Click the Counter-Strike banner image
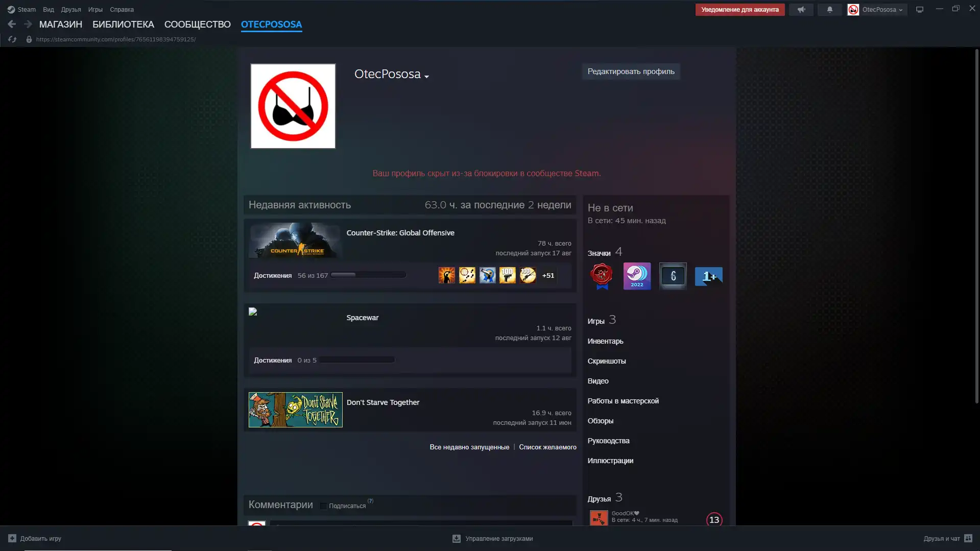Screen dimensions: 980x551 295,240
